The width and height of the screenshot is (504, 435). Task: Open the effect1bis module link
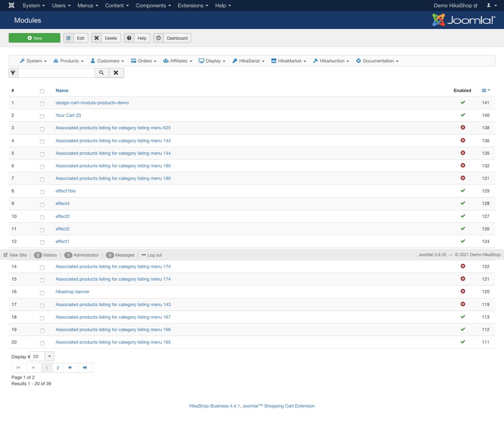click(66, 191)
